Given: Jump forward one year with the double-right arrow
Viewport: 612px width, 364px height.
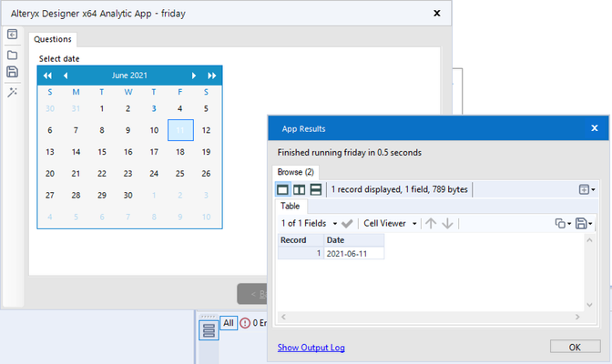Looking at the screenshot, I should [212, 76].
